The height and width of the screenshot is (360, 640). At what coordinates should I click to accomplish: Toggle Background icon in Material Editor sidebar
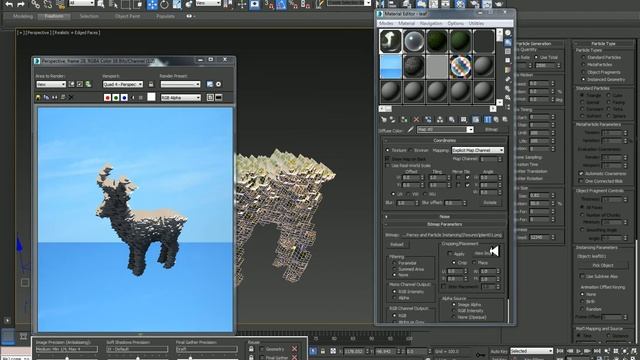pos(508,51)
